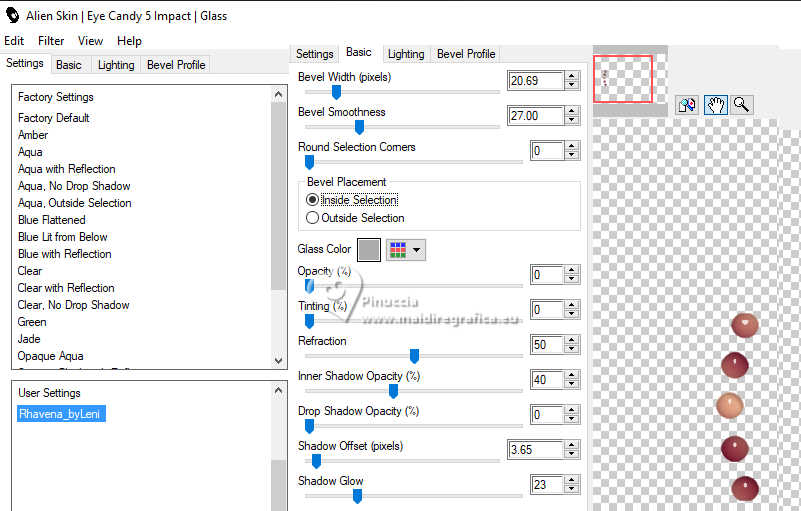Select the magnifier zoom tool
The width and height of the screenshot is (801, 511).
click(741, 105)
